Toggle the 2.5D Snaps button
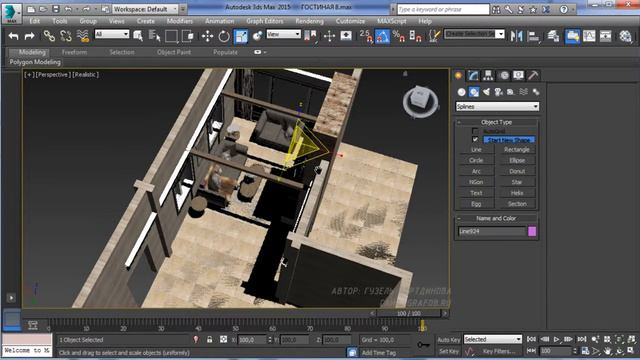This screenshot has width=640, height=360. pos(366,36)
